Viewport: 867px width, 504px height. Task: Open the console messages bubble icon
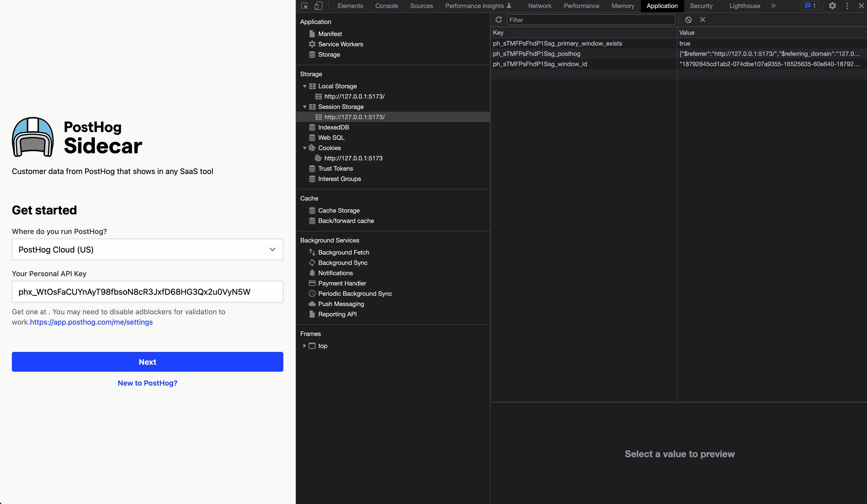click(x=810, y=6)
